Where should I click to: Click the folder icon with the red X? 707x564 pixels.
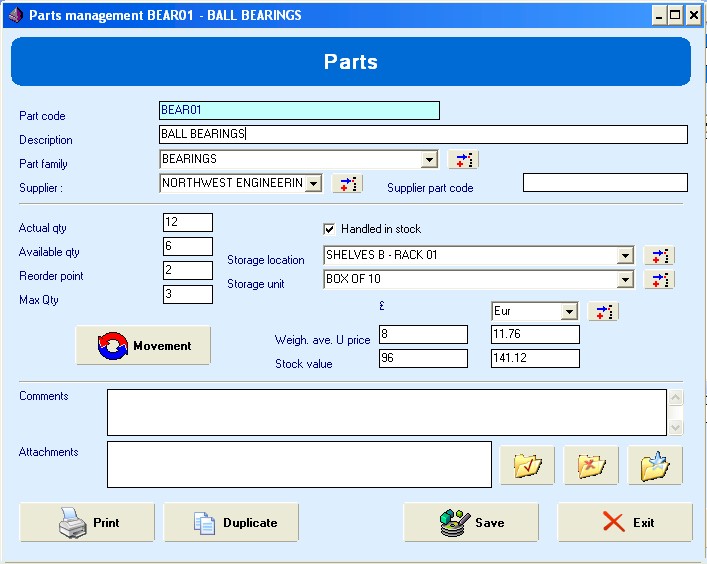tap(591, 465)
